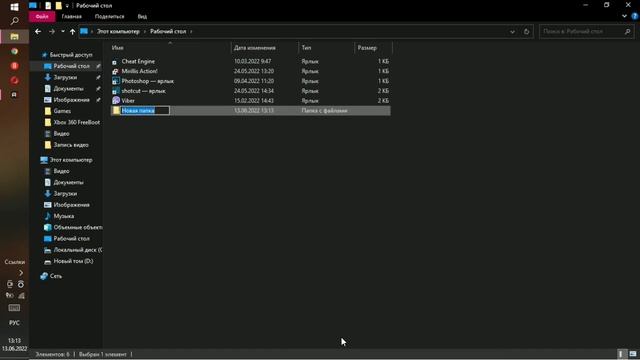Open pinned Загрузки in Quick access
Screen dimensions: 640x360
pos(65,77)
